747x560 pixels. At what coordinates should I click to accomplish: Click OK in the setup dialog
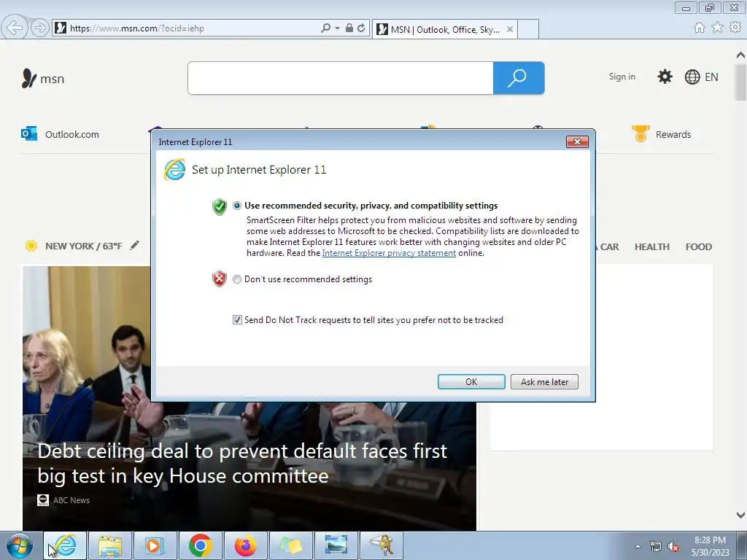coord(471,382)
